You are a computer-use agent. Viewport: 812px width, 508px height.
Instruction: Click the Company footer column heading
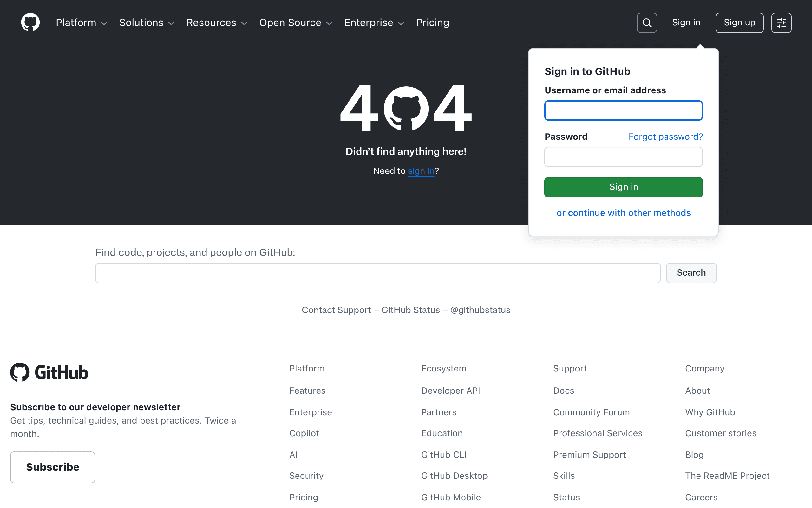pyautogui.click(x=704, y=369)
